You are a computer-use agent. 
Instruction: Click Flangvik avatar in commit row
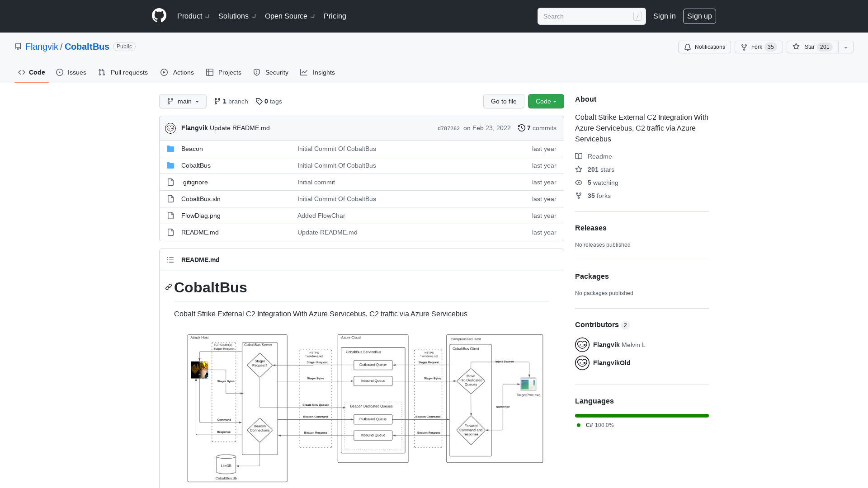170,128
